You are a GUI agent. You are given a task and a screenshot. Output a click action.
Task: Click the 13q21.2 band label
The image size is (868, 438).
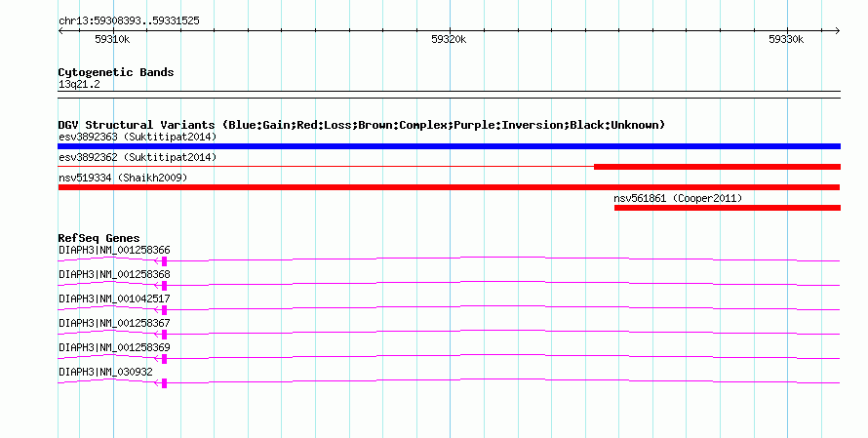click(79, 84)
